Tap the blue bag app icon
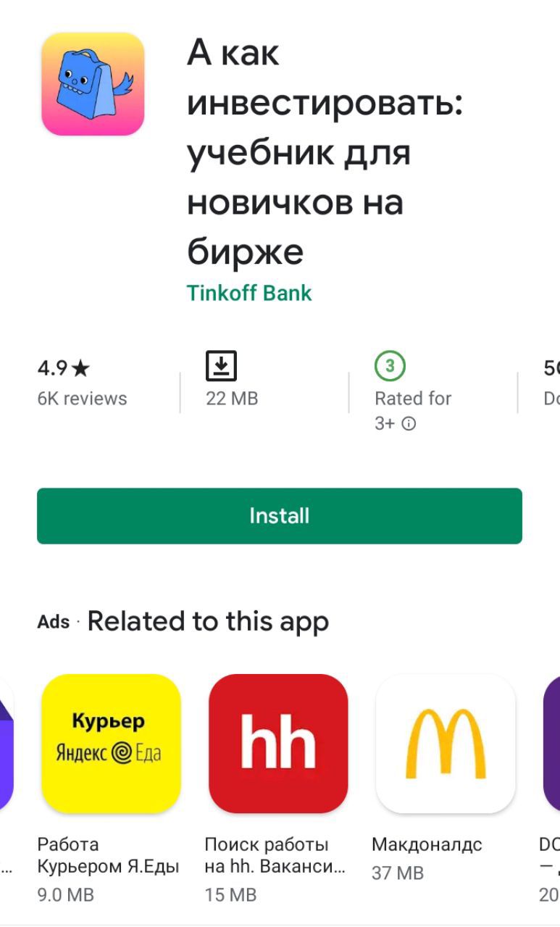 tap(93, 84)
